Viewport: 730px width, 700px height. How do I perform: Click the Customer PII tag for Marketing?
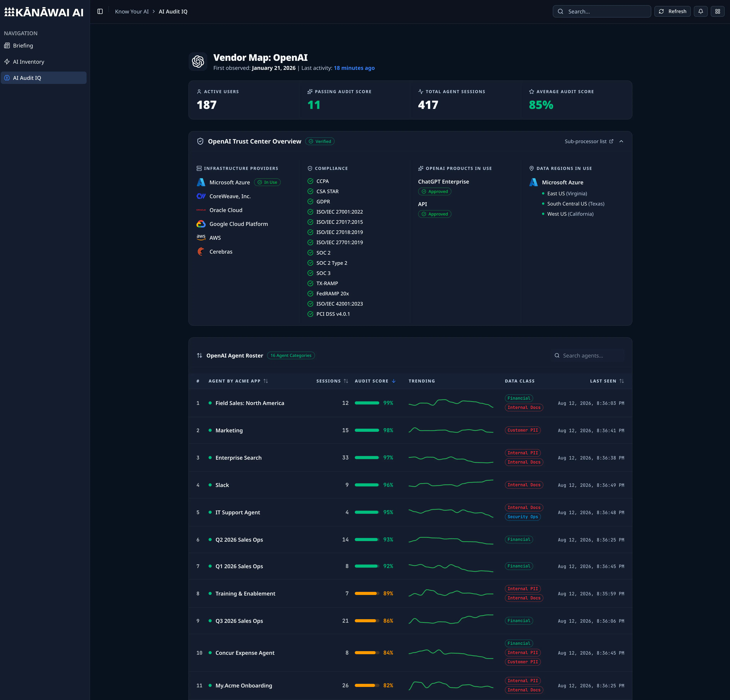coord(523,430)
